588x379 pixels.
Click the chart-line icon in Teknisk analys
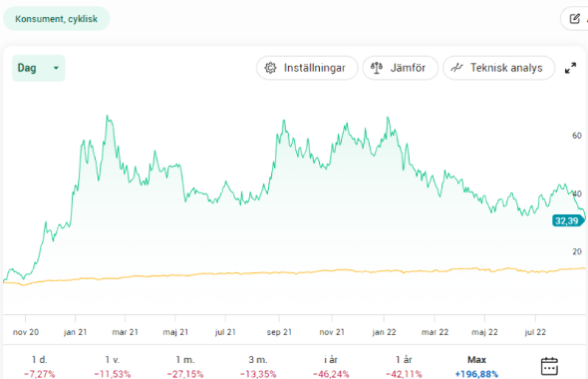[456, 68]
